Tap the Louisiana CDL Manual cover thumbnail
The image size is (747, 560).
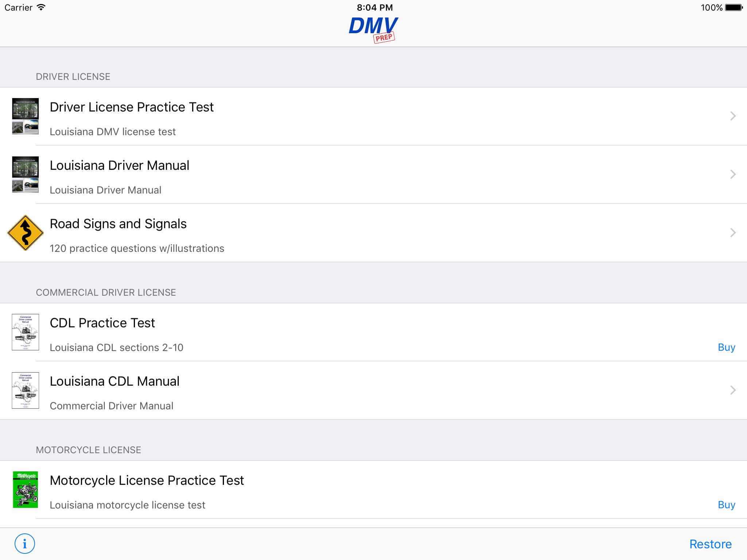pyautogui.click(x=26, y=390)
